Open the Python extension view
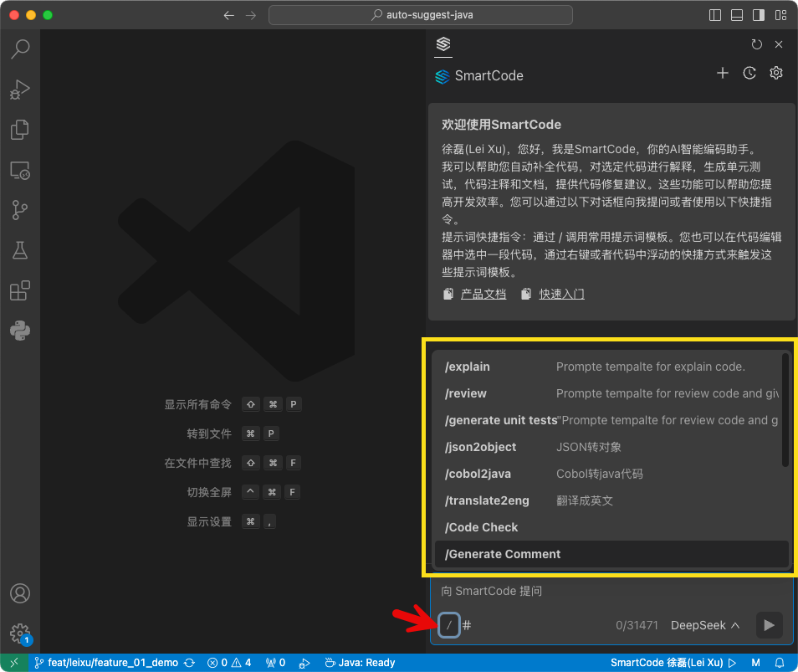 [20, 331]
